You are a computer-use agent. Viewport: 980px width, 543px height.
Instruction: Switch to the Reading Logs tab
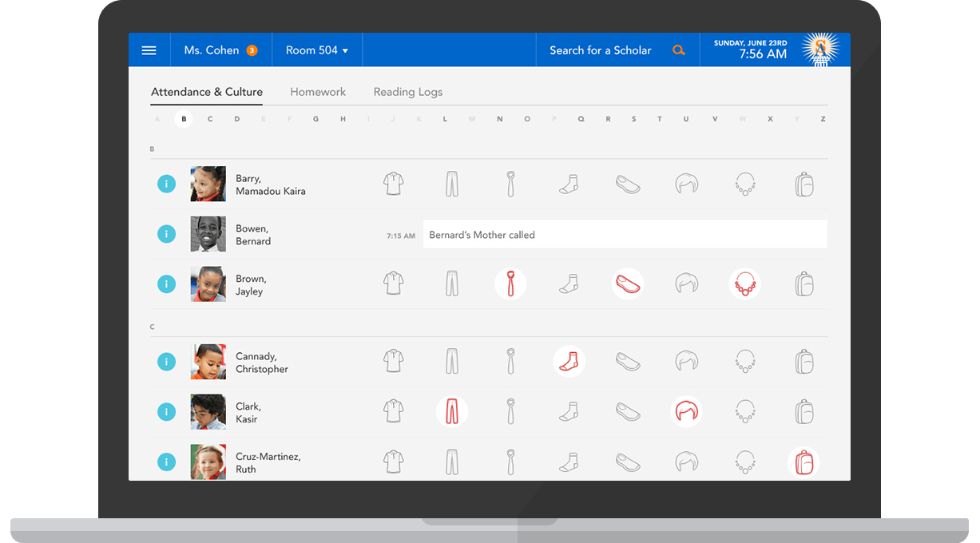click(x=407, y=92)
